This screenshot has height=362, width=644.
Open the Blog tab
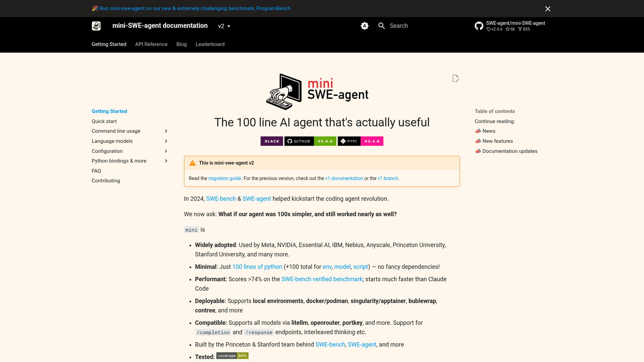click(x=182, y=44)
